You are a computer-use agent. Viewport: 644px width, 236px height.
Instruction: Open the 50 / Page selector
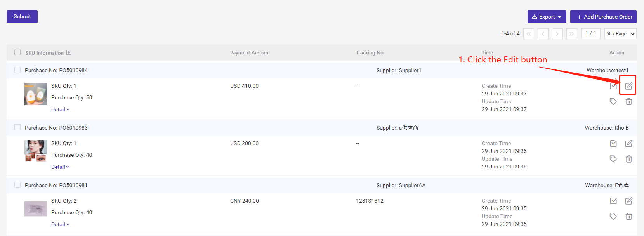tap(620, 34)
